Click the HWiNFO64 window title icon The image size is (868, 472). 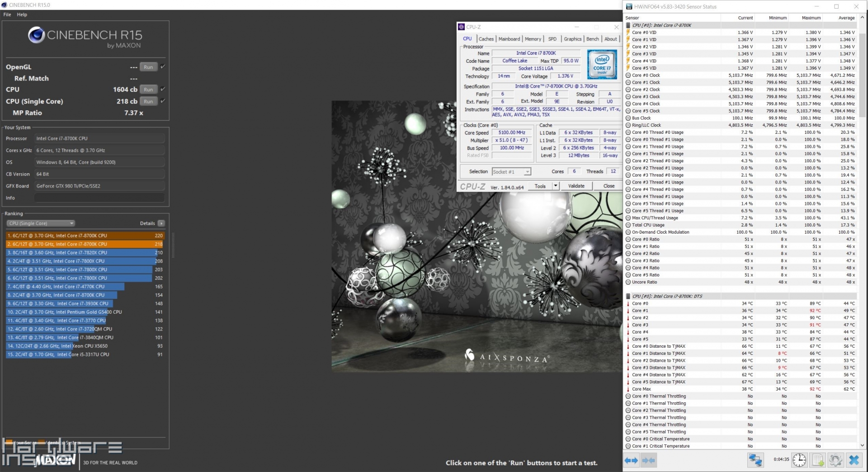click(x=629, y=7)
